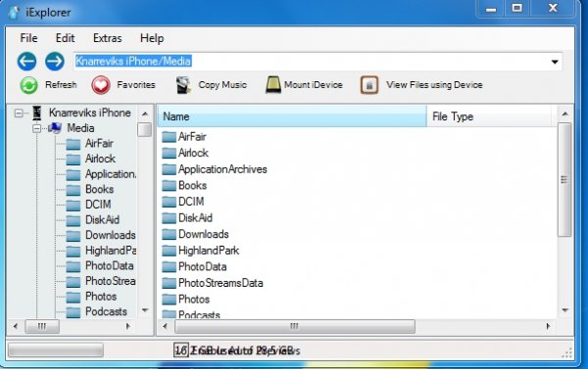Click the green Refresh icon

tap(28, 85)
